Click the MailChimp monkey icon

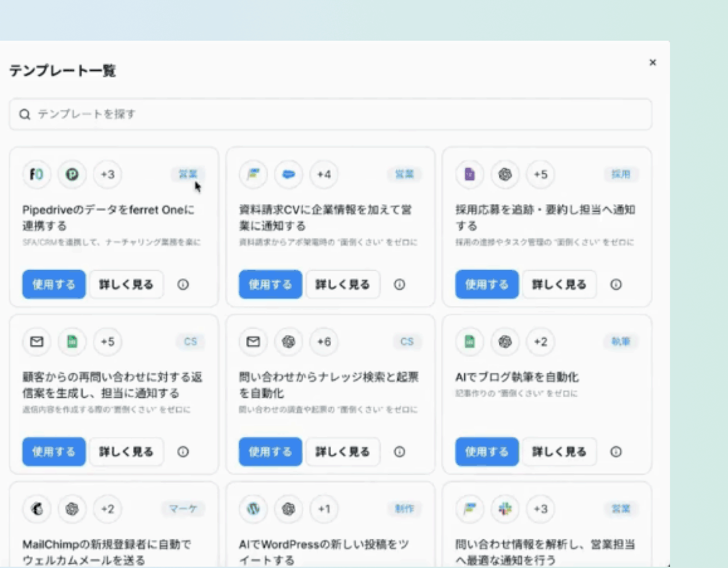click(37, 509)
